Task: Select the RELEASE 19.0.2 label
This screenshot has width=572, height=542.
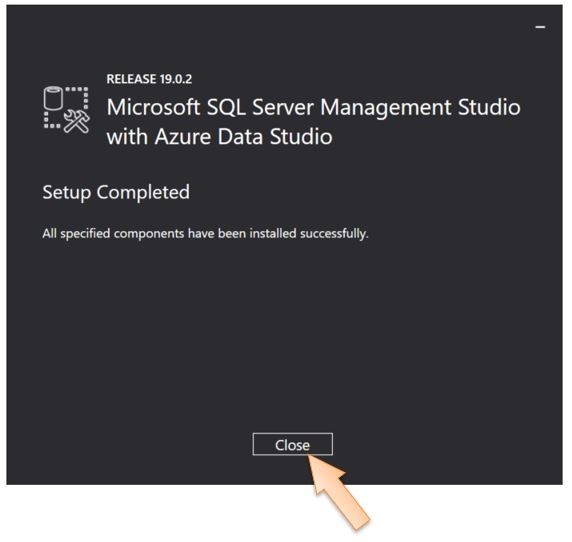Action: click(x=149, y=79)
